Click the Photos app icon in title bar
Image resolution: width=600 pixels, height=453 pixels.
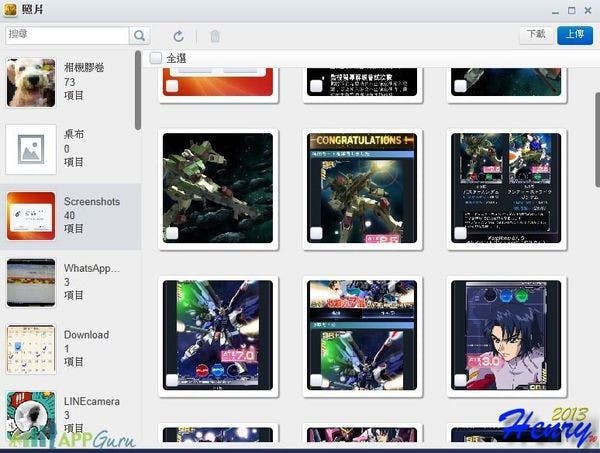tap(12, 8)
